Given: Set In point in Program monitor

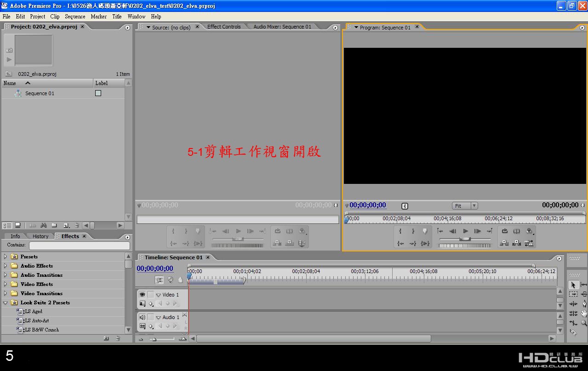Looking at the screenshot, I should tap(400, 231).
